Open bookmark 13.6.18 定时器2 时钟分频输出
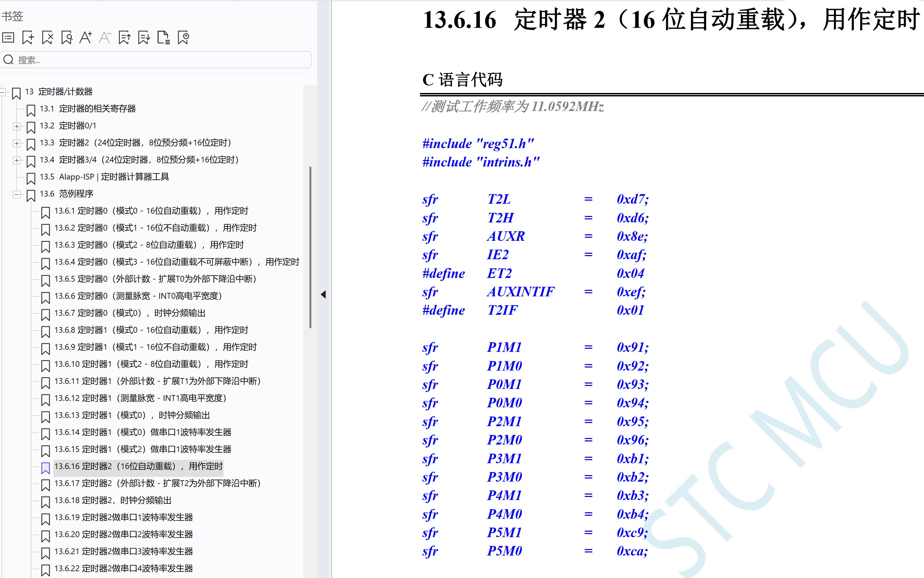Viewport: 924px width, 578px height. coord(113,500)
